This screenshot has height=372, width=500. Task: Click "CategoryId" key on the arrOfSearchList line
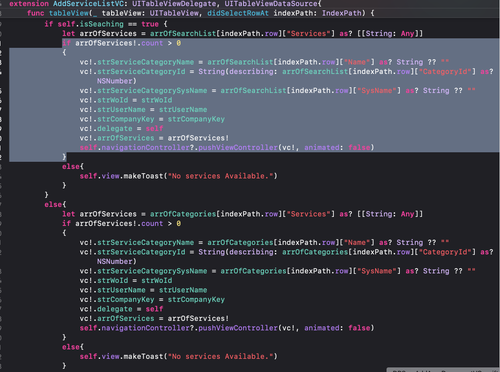click(x=445, y=72)
